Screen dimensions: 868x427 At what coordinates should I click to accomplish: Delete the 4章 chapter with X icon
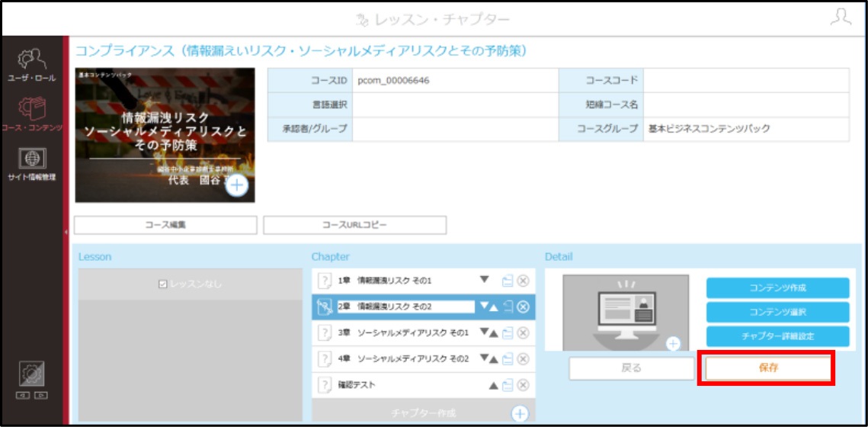[523, 359]
